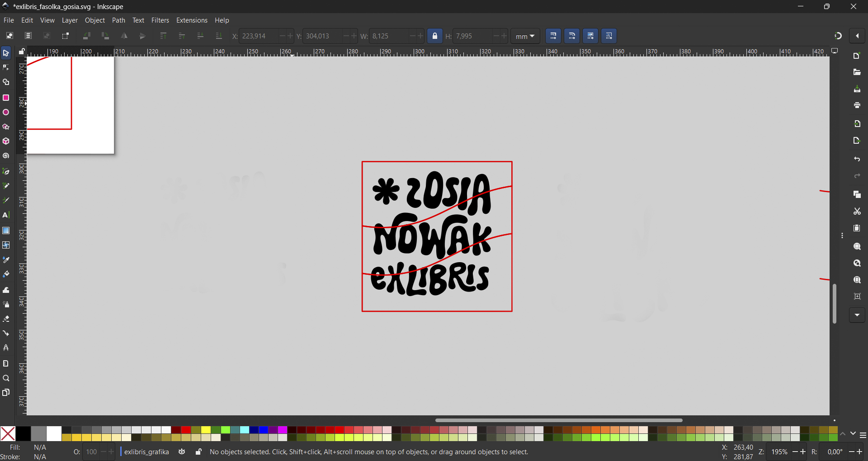Image resolution: width=868 pixels, height=461 pixels.
Task: Expand snapping options arrow
Action: 858,36
